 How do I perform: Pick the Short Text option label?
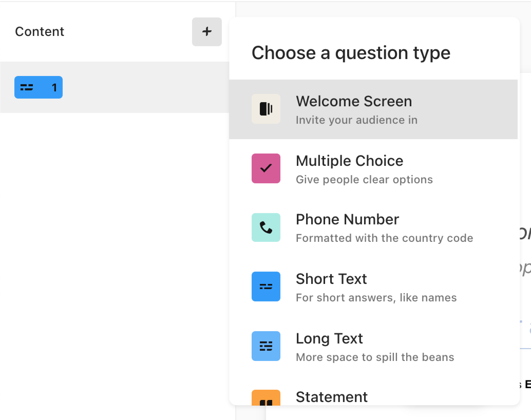(331, 279)
